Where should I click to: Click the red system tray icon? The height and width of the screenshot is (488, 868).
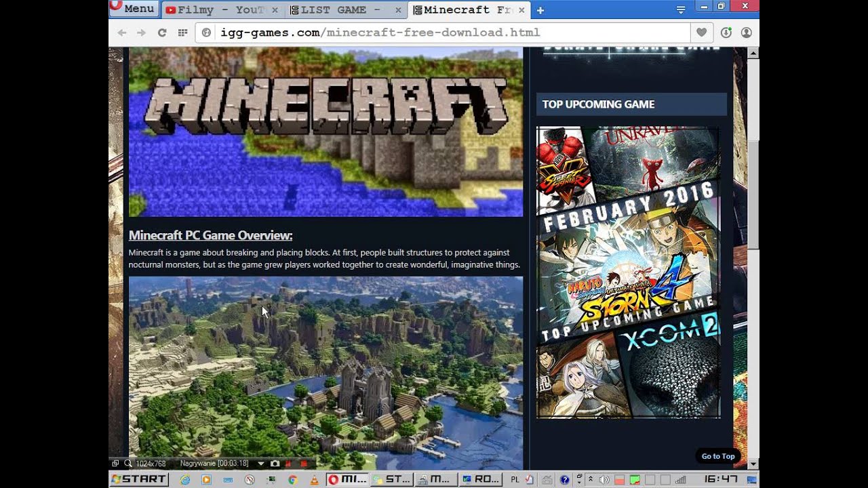coord(619,480)
